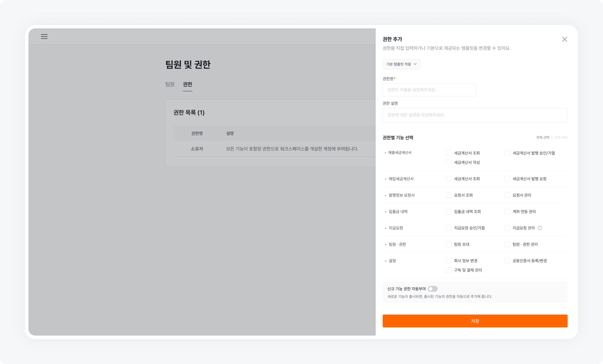Click the 권한 설명 description field
This screenshot has height=364, width=603.
coord(475,115)
